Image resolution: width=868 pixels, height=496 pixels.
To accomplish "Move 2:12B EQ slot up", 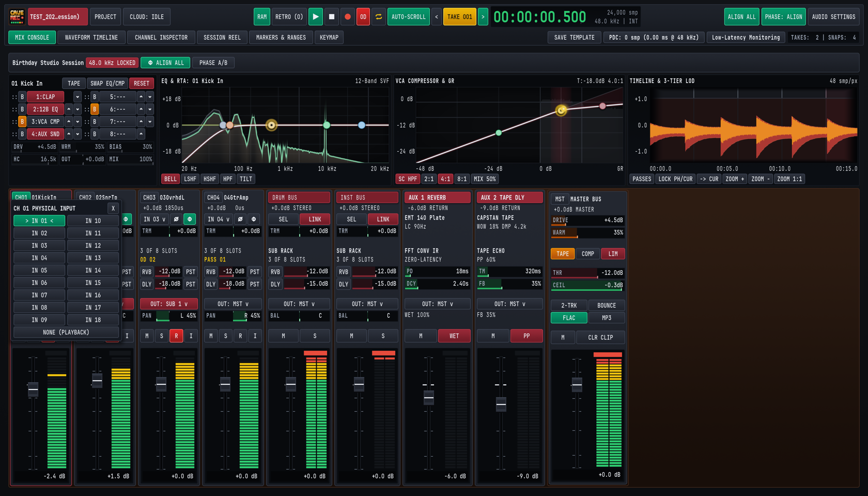I will tap(69, 109).
